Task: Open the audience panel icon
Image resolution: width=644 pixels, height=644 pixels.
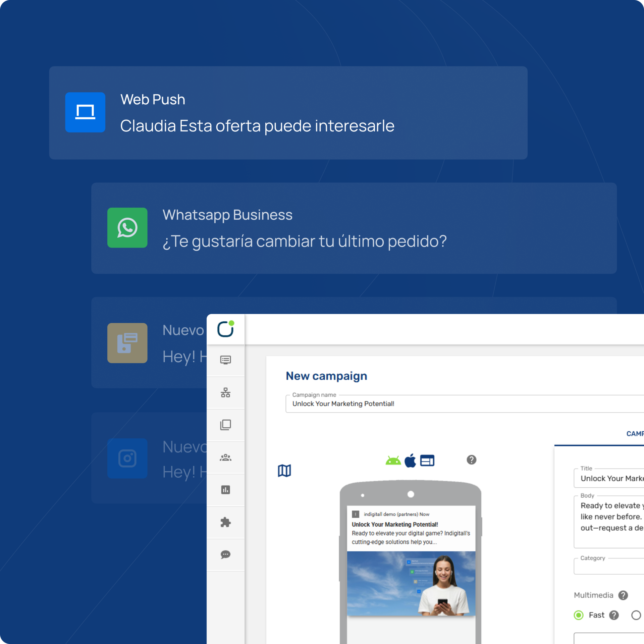Action: pyautogui.click(x=226, y=457)
